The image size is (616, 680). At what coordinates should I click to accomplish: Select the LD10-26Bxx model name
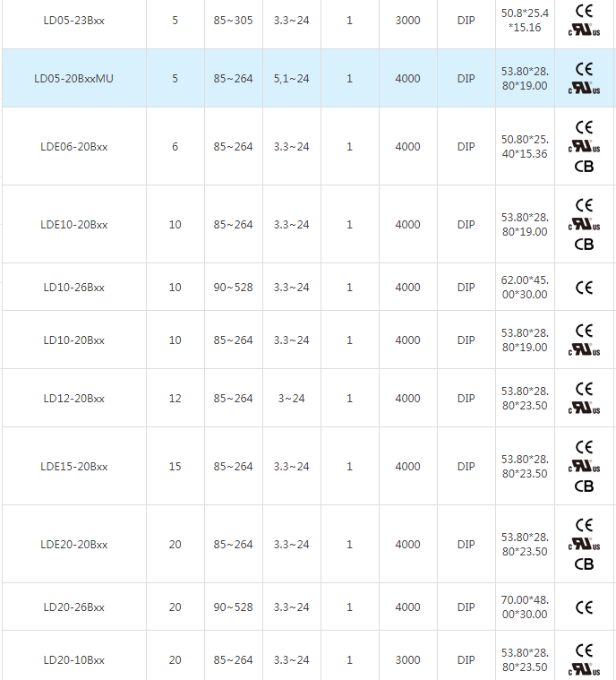tap(74, 288)
